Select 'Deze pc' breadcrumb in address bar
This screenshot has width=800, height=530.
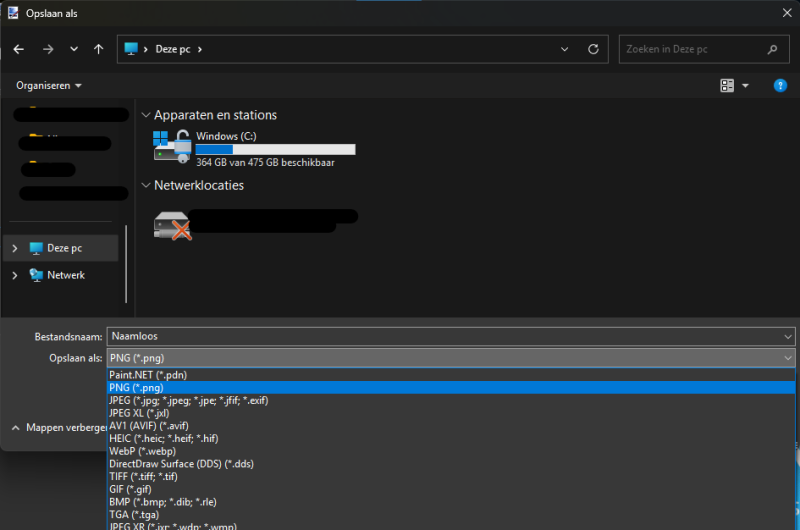pyautogui.click(x=172, y=49)
